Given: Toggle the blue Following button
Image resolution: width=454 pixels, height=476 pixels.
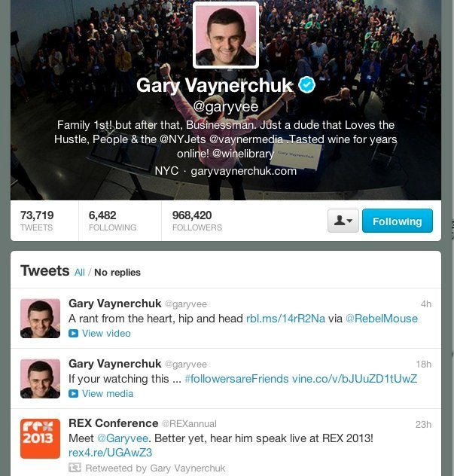Looking at the screenshot, I should (x=398, y=221).
